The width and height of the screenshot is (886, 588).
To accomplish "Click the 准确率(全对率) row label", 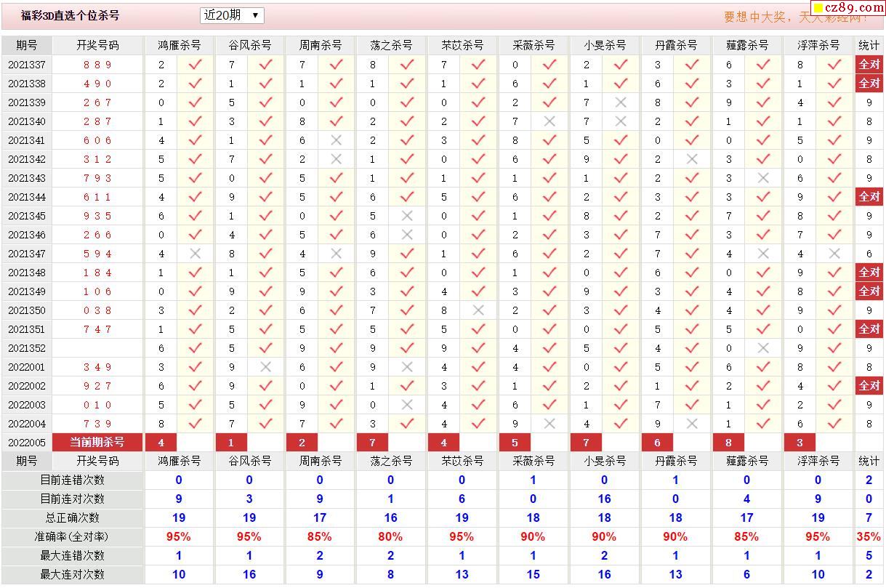I will (72, 536).
